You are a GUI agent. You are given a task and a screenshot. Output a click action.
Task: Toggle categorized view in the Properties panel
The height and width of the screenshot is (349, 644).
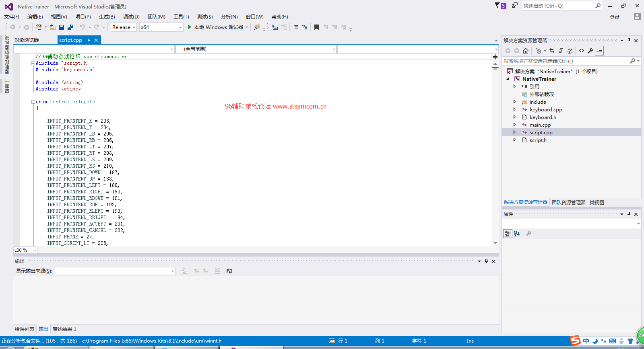(508, 234)
